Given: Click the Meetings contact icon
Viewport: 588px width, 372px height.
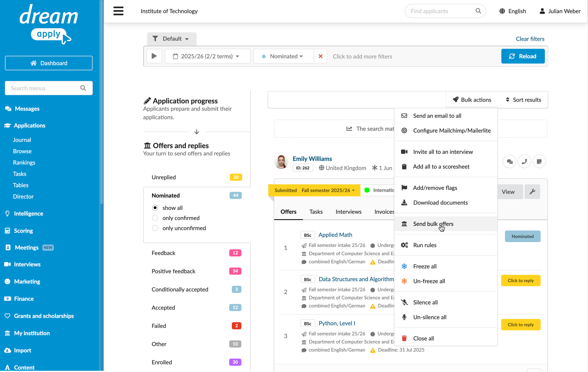Looking at the screenshot, I should pyautogui.click(x=8, y=248).
